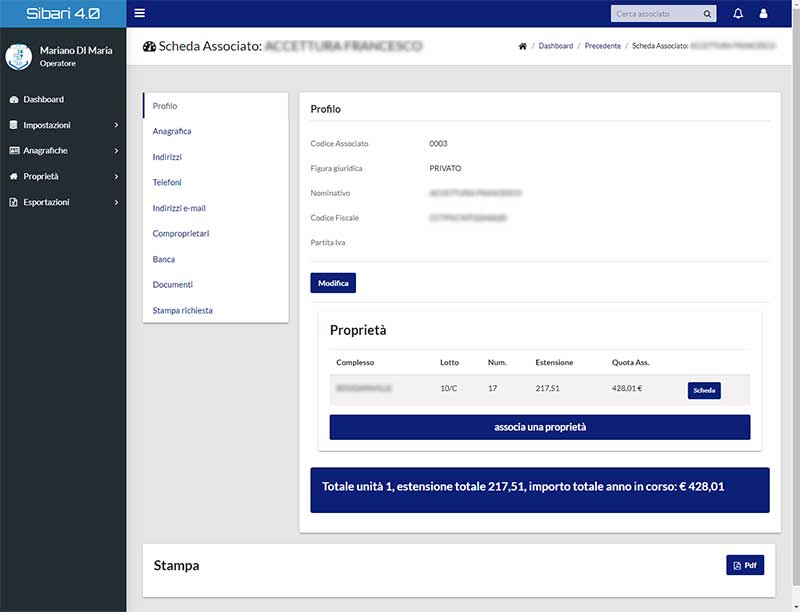
Task: Open Scheda for lotto 10/C property
Action: tap(704, 390)
